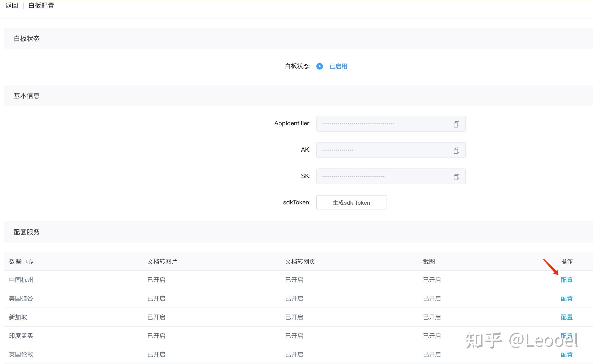Open 配置 for 中国杭州 data center
593x364 pixels.
(x=567, y=280)
